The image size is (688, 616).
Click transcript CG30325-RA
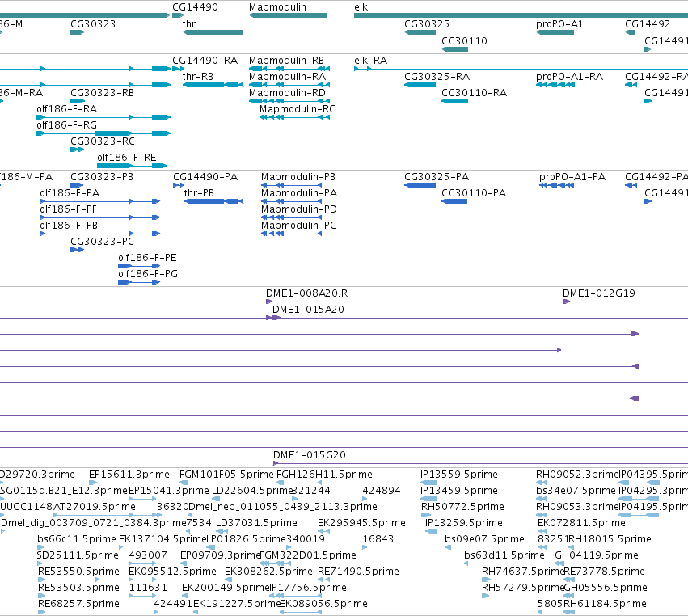437,76
